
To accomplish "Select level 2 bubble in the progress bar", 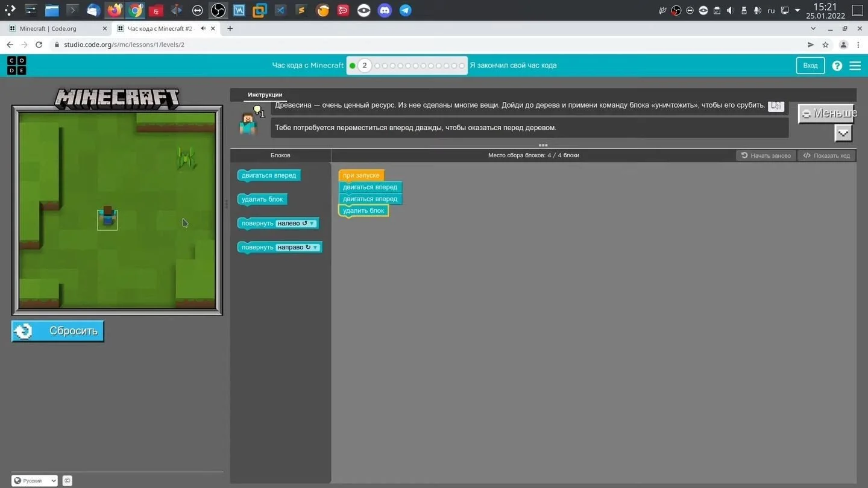I will [x=365, y=65].
